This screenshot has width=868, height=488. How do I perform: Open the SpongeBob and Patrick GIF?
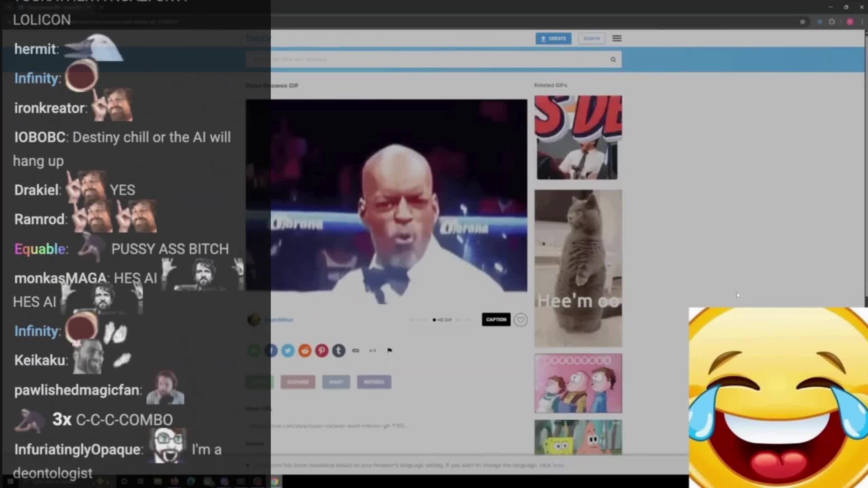click(578, 437)
